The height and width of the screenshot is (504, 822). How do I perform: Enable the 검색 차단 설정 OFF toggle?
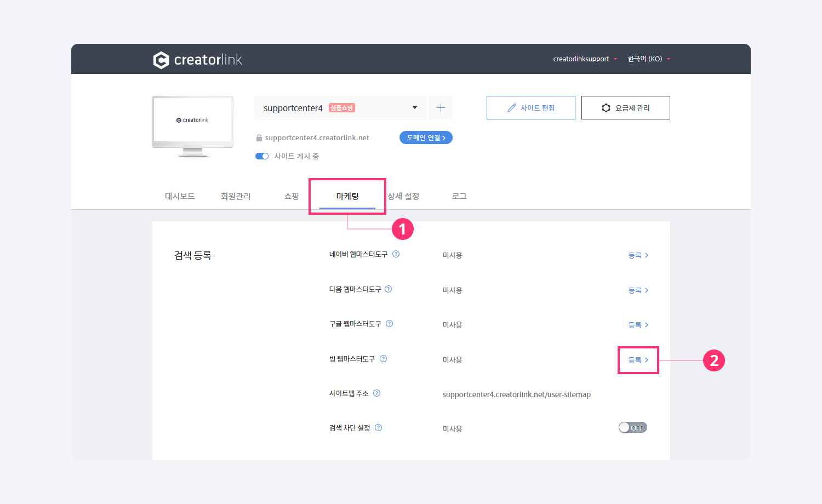pyautogui.click(x=632, y=428)
